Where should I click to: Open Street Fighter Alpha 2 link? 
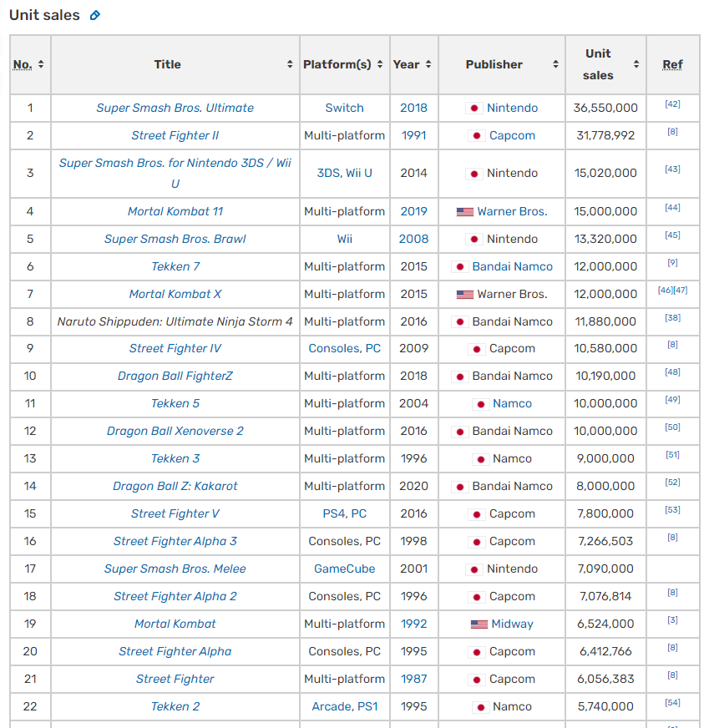pos(175,596)
